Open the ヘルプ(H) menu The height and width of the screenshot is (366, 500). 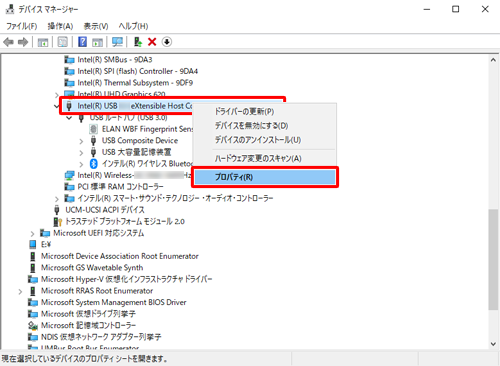coord(133,26)
